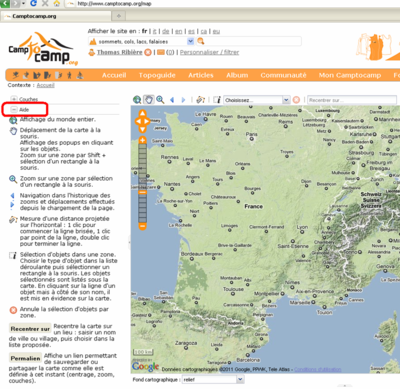This screenshot has height=389, width=400.
Task: Open the Mon Camptocamp menu
Action: [350, 75]
